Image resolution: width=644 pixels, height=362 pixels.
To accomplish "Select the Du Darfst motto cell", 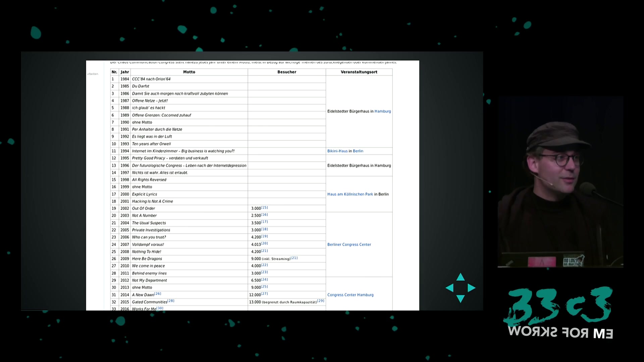I will pos(189,86).
